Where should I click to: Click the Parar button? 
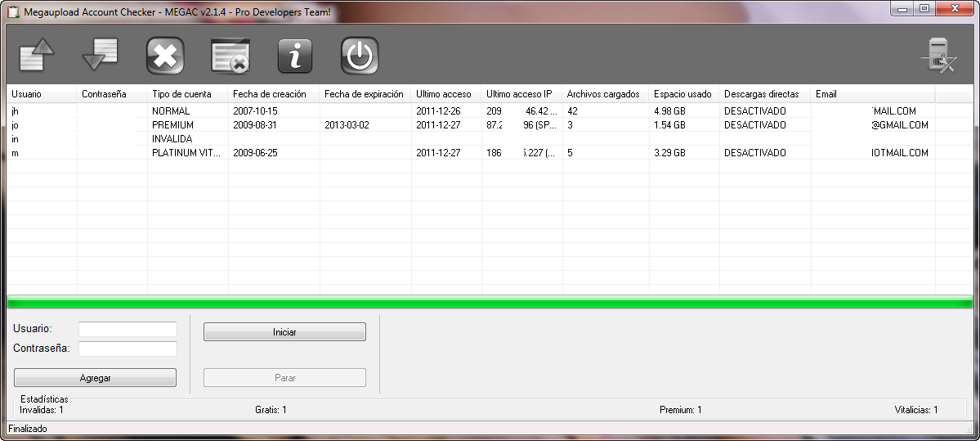coord(284,378)
